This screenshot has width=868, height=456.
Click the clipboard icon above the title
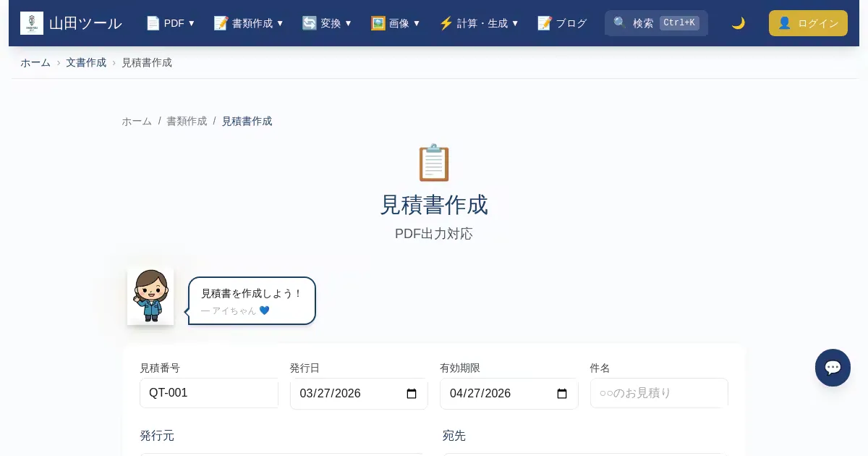[x=434, y=163]
